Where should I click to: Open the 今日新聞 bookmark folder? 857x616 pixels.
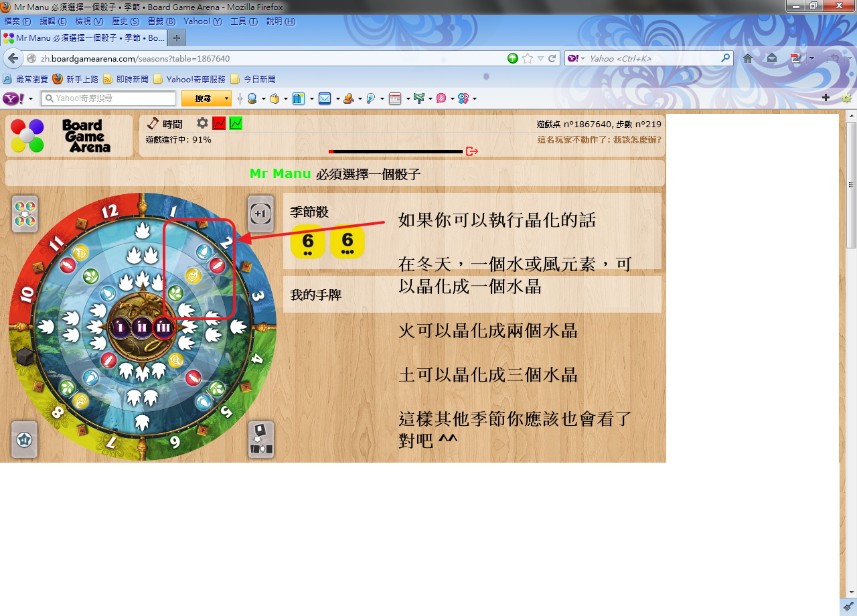point(252,79)
